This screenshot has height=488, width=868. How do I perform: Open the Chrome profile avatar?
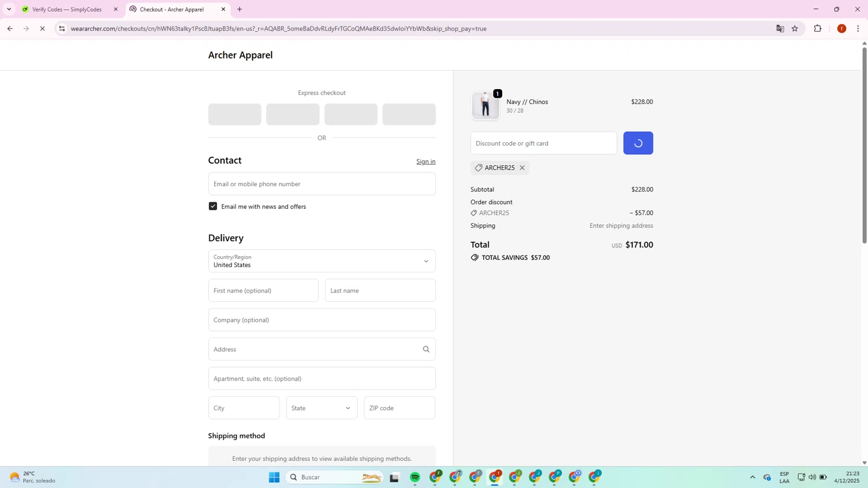point(842,28)
